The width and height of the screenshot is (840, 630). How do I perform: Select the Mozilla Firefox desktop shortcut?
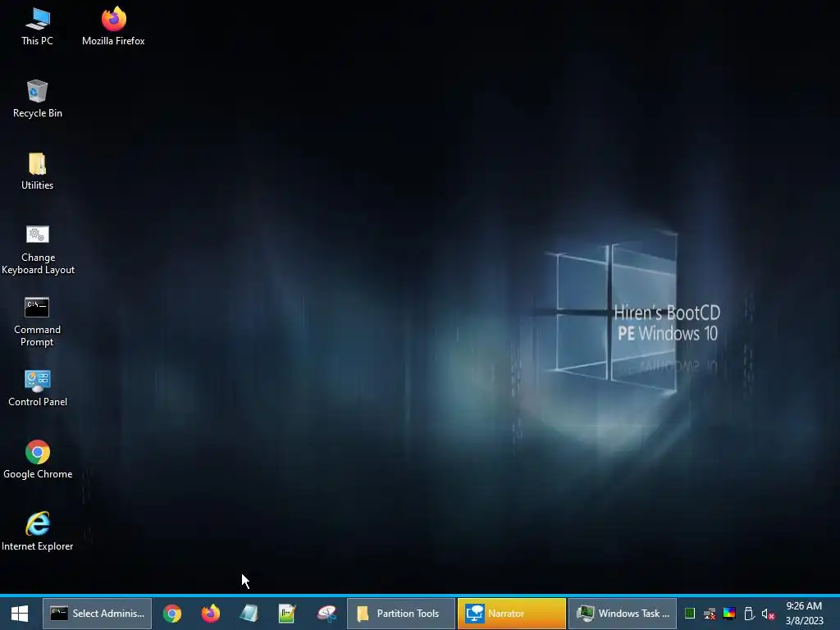[113, 26]
